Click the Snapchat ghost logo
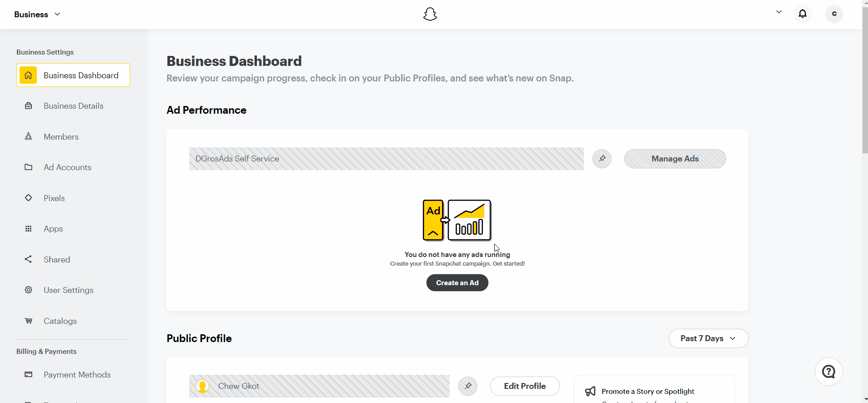Viewport: 868px width, 403px height. (430, 15)
